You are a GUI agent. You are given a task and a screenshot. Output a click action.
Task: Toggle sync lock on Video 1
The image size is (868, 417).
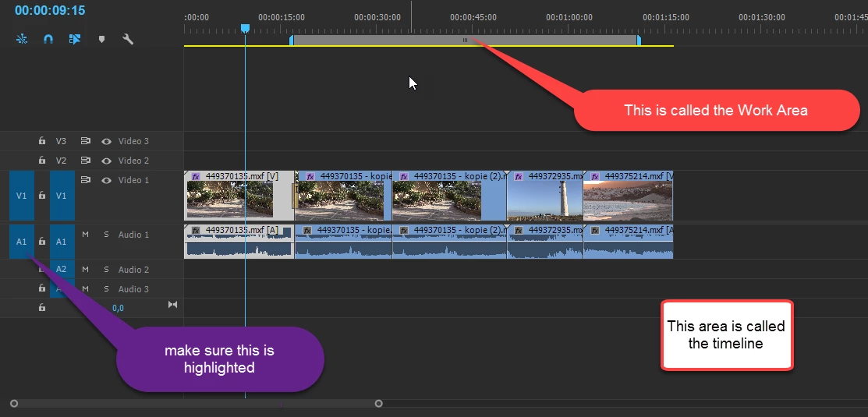[x=85, y=180]
